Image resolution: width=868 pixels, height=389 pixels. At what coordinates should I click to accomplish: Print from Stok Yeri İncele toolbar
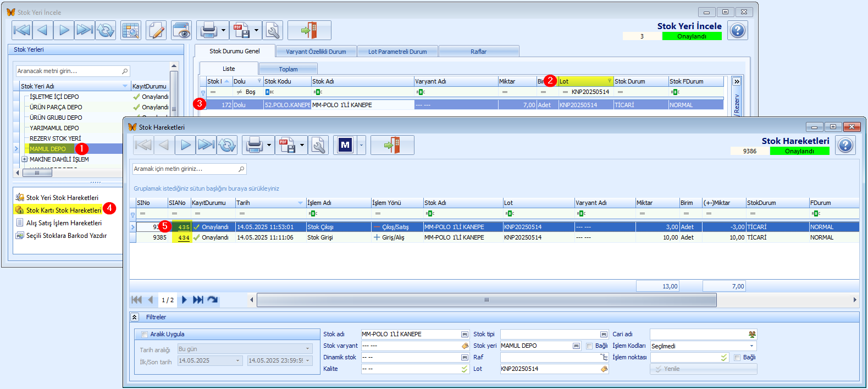click(208, 30)
